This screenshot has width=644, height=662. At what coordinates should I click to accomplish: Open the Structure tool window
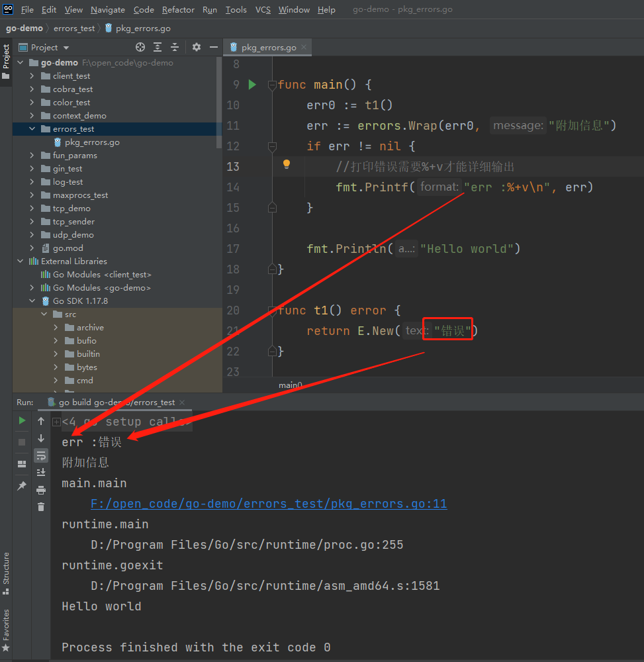(x=6, y=569)
